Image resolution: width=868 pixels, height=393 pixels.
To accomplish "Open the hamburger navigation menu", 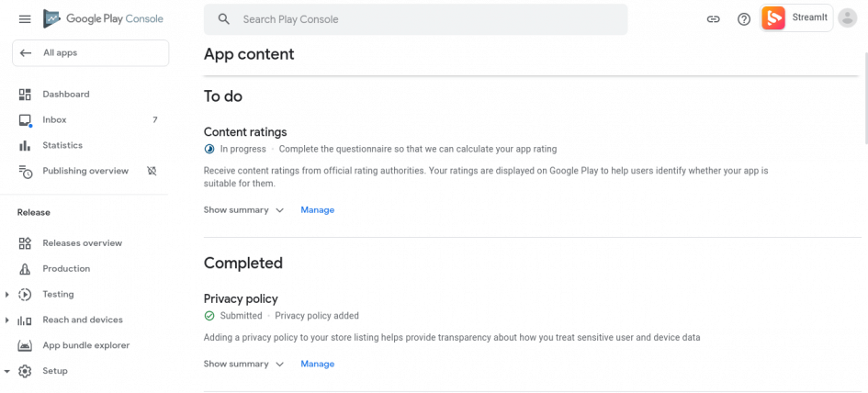I will tap(25, 19).
